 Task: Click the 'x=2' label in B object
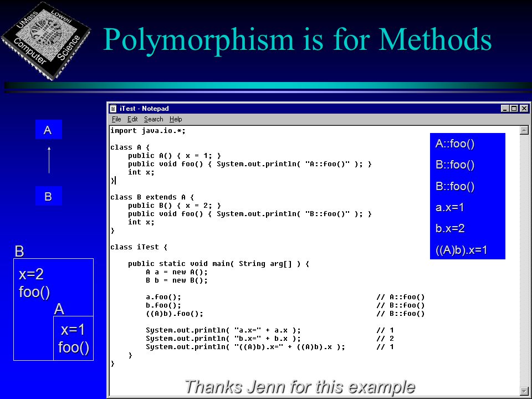(31, 274)
